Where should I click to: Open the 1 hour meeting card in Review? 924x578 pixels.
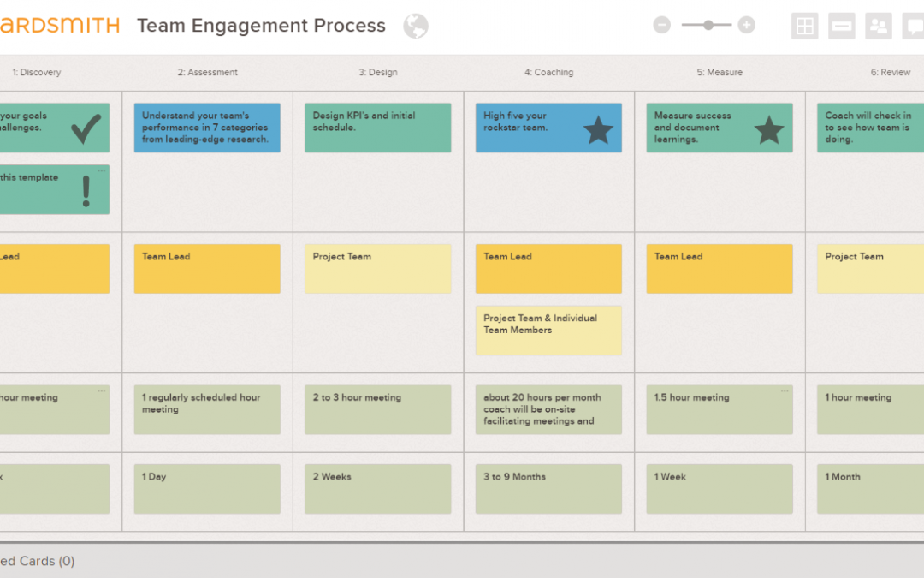[870, 410]
